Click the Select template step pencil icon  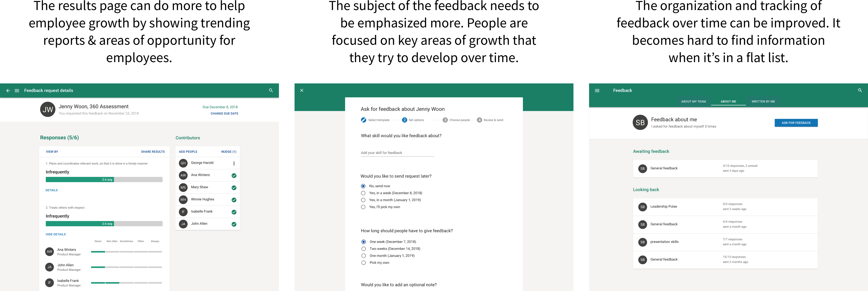[x=363, y=120]
